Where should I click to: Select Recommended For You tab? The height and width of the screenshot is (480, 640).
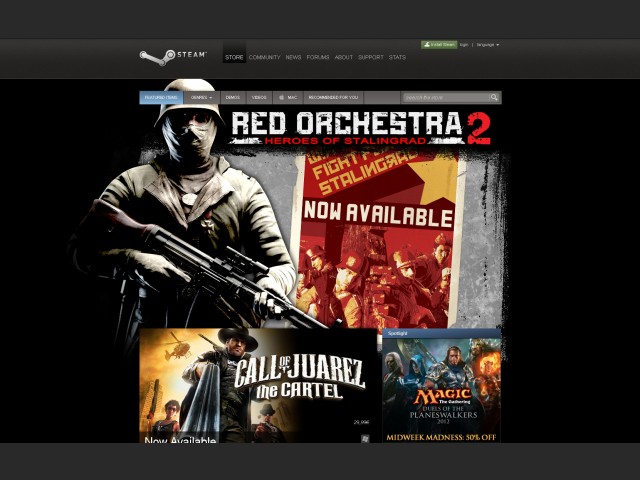click(x=333, y=98)
